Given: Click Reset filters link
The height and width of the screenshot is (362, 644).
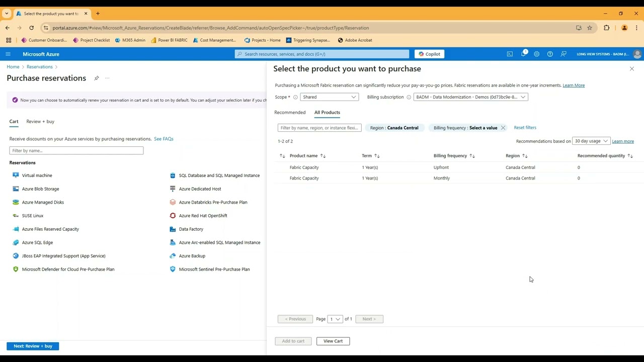Looking at the screenshot, I should pyautogui.click(x=525, y=128).
